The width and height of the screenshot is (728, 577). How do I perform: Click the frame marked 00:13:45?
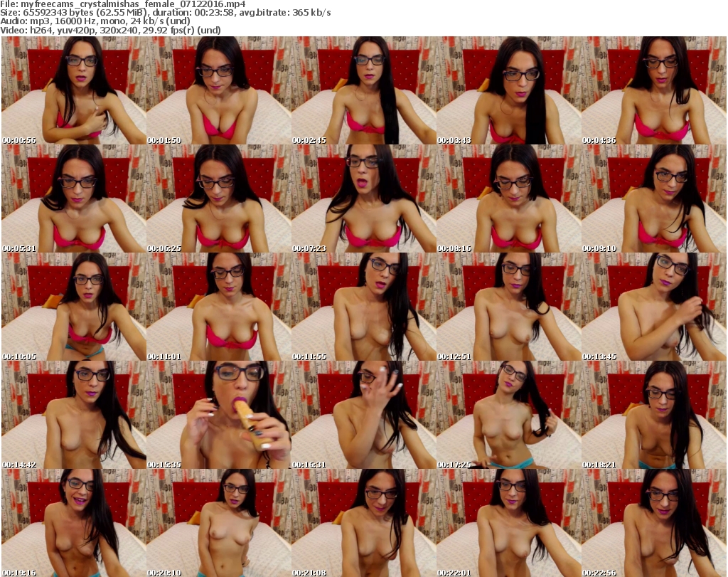(654, 307)
